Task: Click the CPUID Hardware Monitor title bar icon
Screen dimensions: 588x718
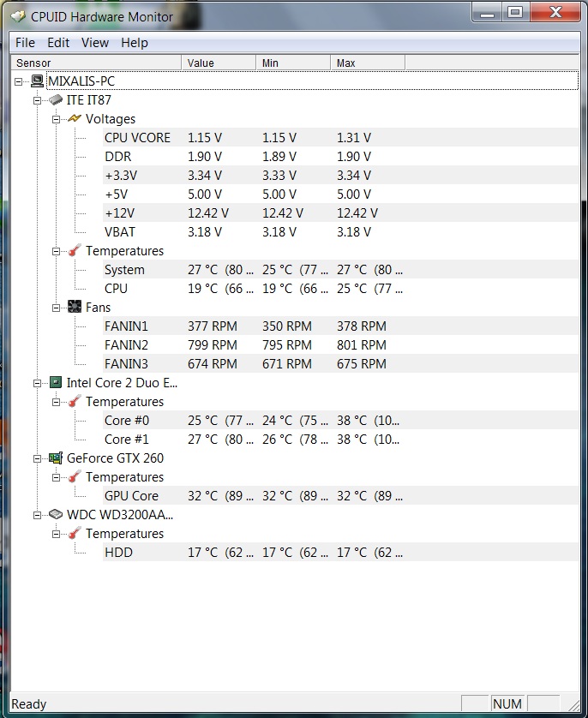Action: pyautogui.click(x=18, y=16)
